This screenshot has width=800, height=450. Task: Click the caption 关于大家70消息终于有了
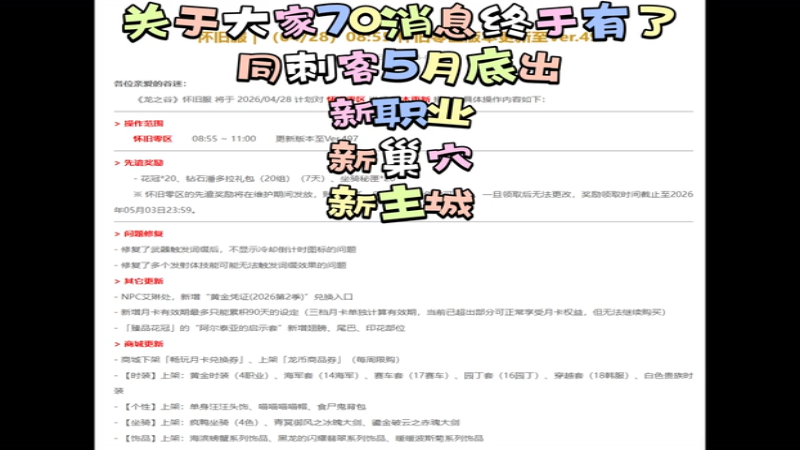[x=399, y=23]
